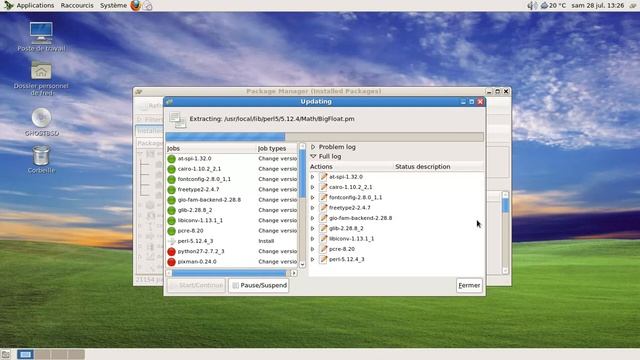Viewport: 640px width, 360px height.
Task: Expand perl-5.12.4_3 entry in Actions log
Action: click(313, 259)
